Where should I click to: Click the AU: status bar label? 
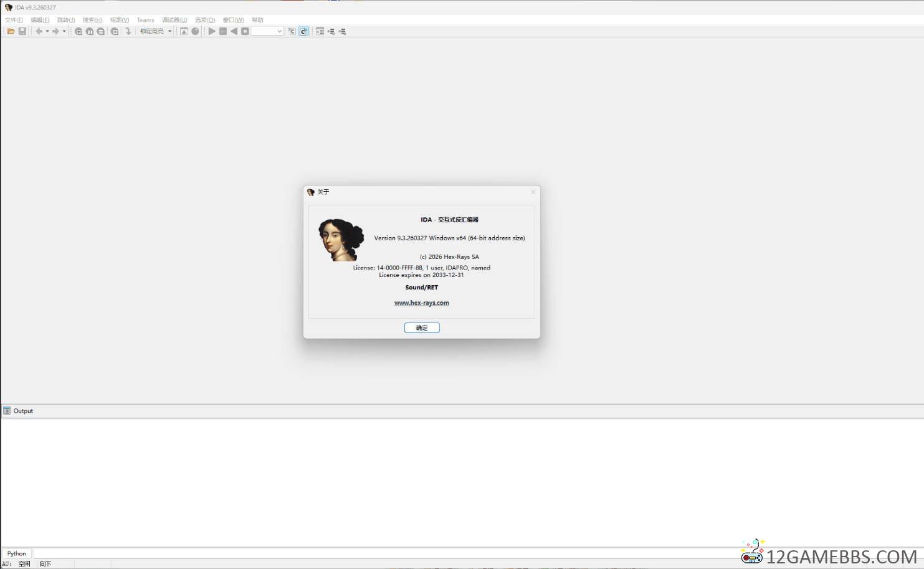pos(7,564)
